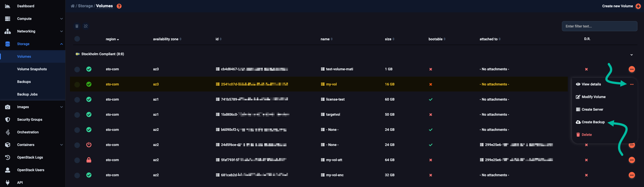Screen dimensions: 644x187
Task: Click green status check for test-volume-mati
Action: coord(89,69)
